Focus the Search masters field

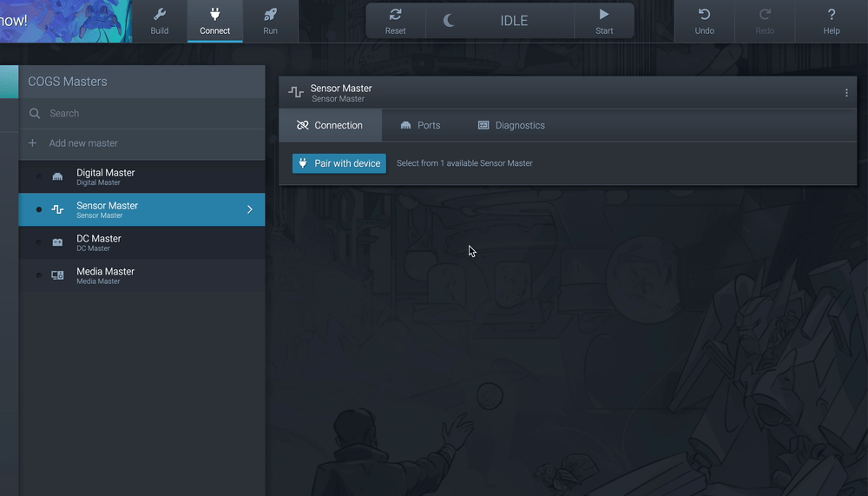tap(141, 113)
